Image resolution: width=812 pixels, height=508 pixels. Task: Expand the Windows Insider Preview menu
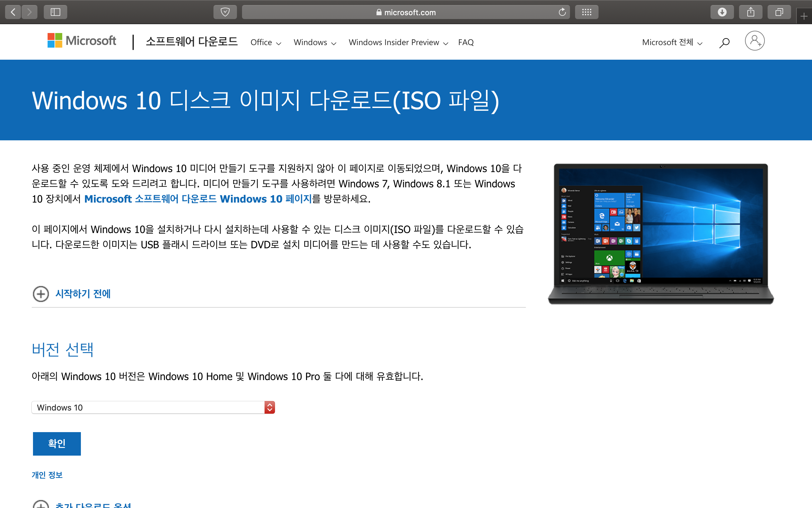tap(398, 42)
